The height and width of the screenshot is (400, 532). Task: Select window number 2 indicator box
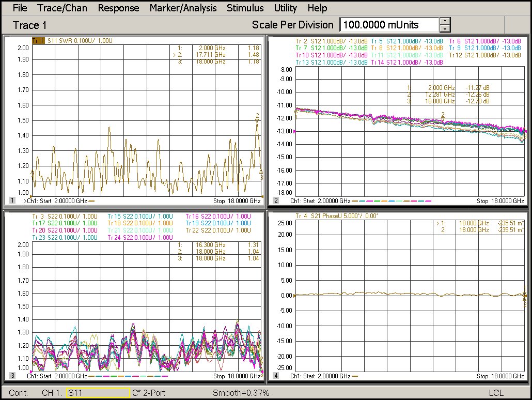[276, 201]
